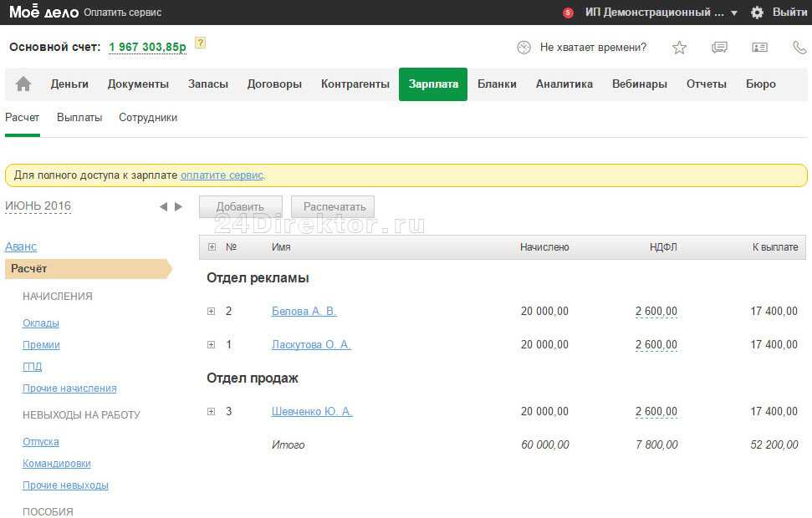Image resolution: width=812 pixels, height=518 pixels.
Task: Open the Деньги menu
Action: tap(69, 84)
